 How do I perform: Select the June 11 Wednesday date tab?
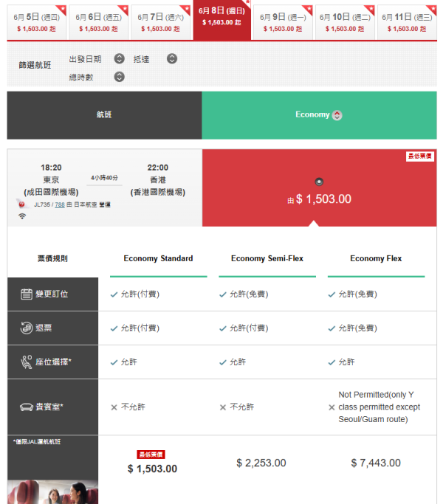pyautogui.click(x=407, y=22)
